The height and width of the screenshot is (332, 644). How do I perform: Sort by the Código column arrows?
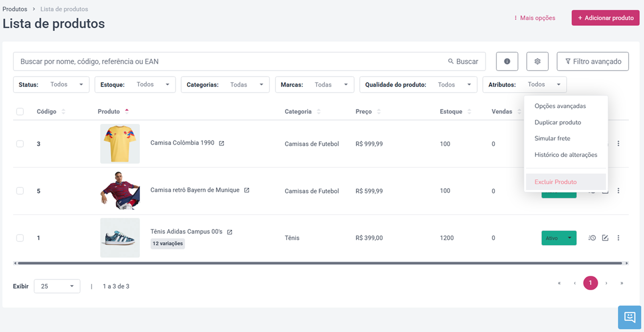(x=64, y=112)
